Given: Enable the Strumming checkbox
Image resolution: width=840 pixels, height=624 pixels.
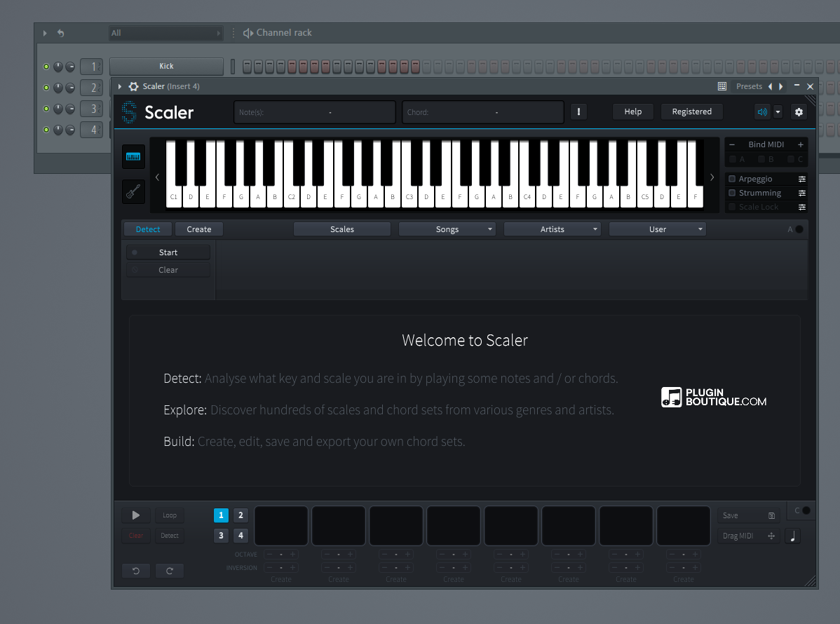Looking at the screenshot, I should point(732,193).
